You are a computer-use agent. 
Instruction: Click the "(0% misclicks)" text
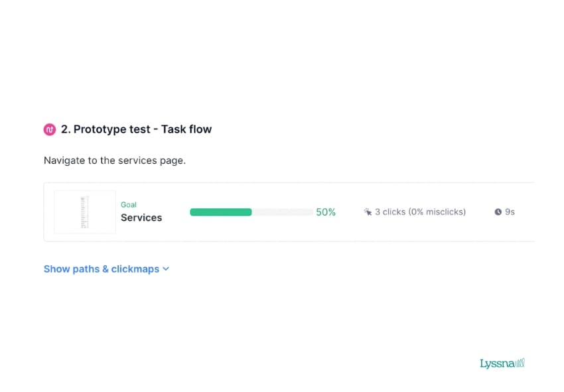[x=437, y=212]
